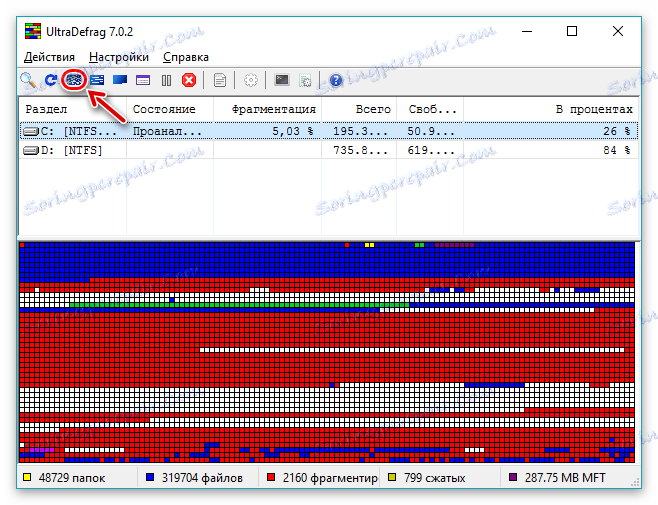Click the 799 сжатых status text
Screen dimensions: 658x505
(435, 478)
